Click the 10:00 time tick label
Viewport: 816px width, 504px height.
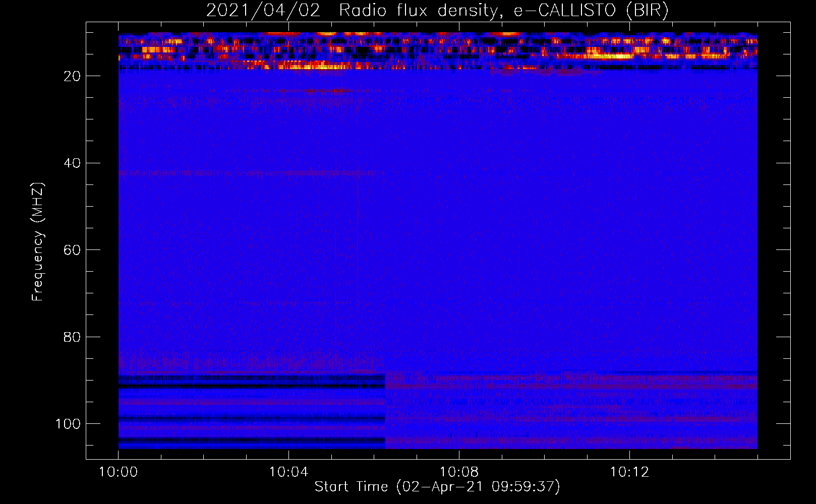119,472
